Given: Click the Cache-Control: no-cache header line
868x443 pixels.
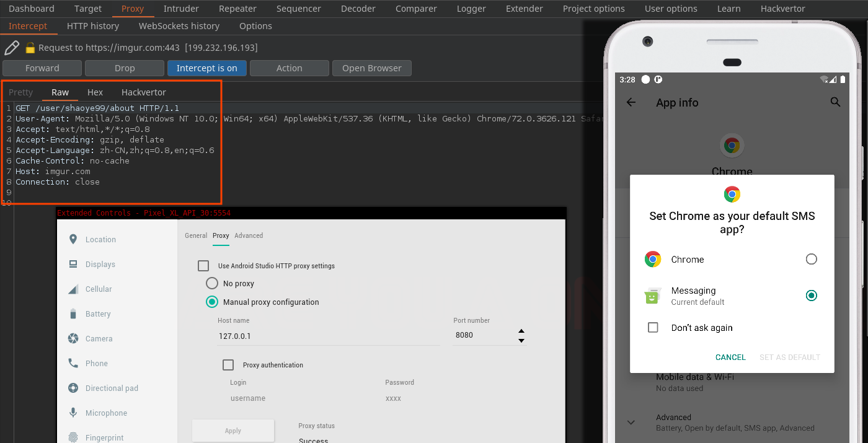Looking at the screenshot, I should 73,160.
